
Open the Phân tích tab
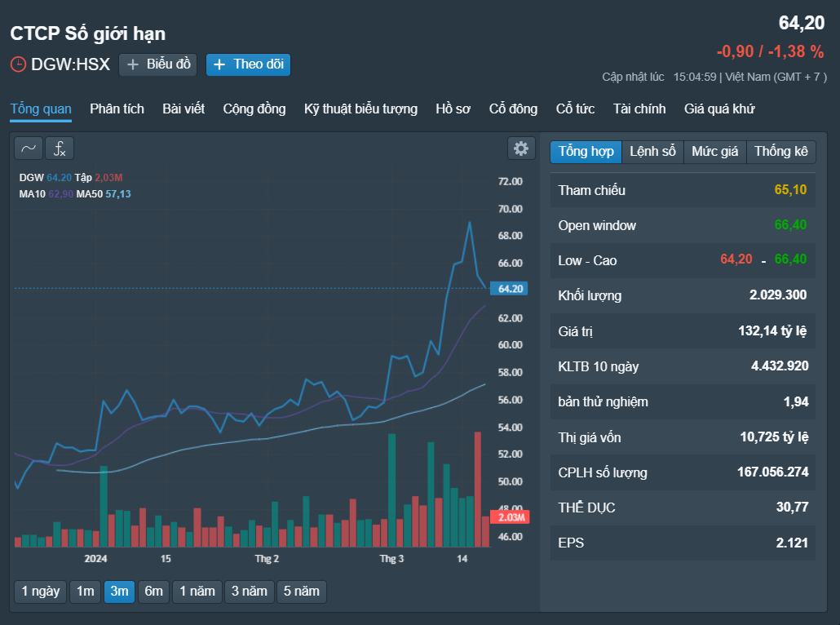(x=117, y=109)
